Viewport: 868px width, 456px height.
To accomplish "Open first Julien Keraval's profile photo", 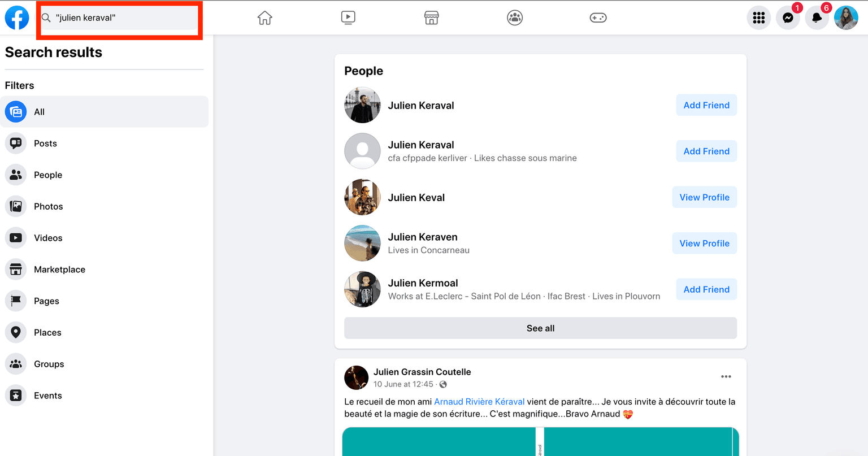I will point(362,105).
